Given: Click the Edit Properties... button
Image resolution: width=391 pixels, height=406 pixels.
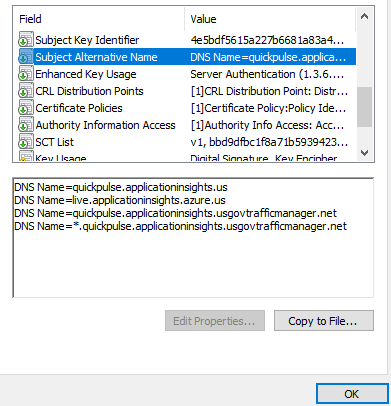Looking at the screenshot, I should 215,321.
